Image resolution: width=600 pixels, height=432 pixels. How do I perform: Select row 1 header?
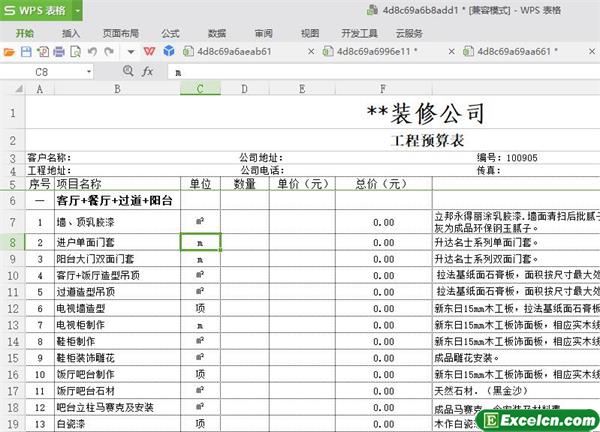pyautogui.click(x=13, y=113)
